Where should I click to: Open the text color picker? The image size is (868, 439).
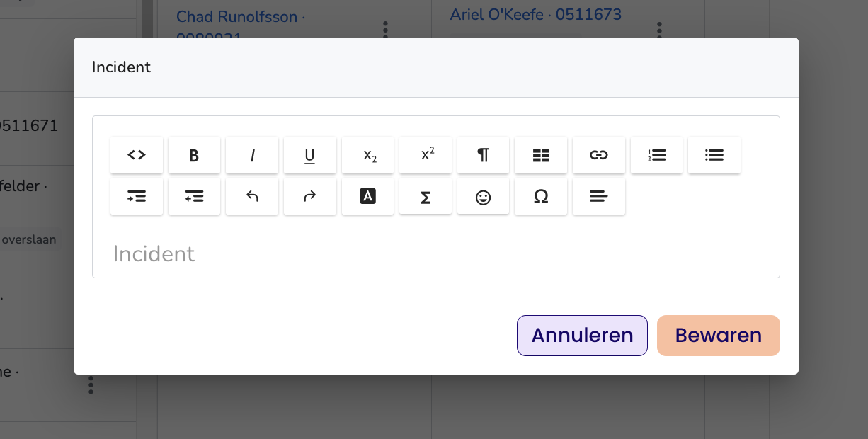click(367, 196)
